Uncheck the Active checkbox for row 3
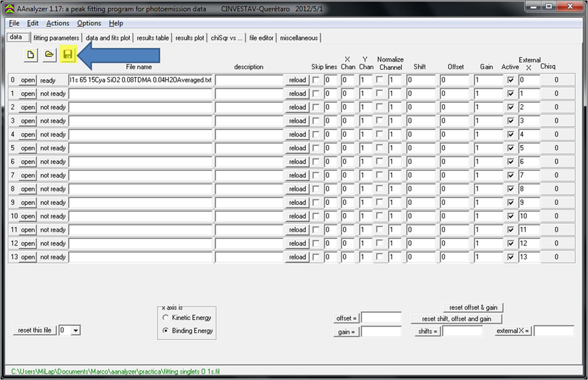Image resolution: width=588 pixels, height=380 pixels. (510, 121)
